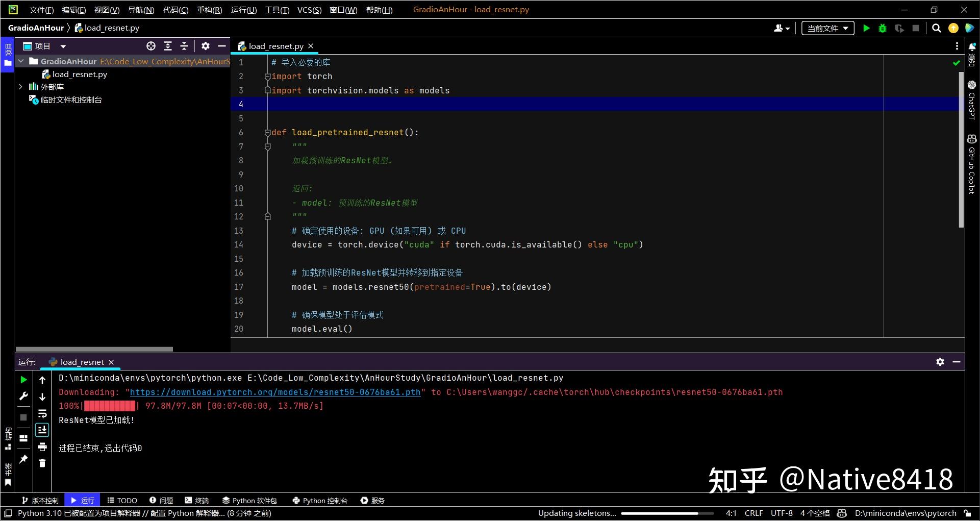This screenshot has width=980, height=521.
Task: Click the Updating skeletons progress bar
Action: coord(668,513)
